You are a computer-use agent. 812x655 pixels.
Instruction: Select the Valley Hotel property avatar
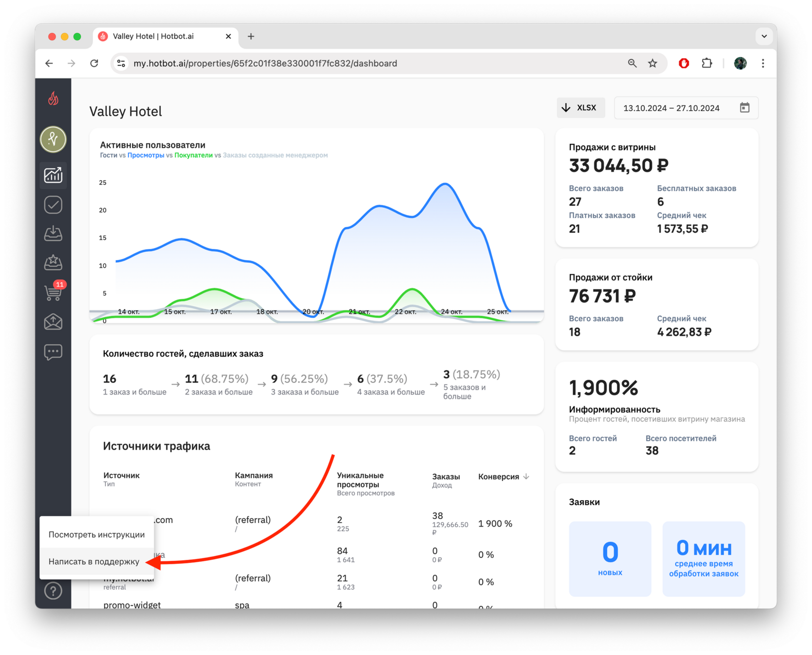(x=53, y=139)
